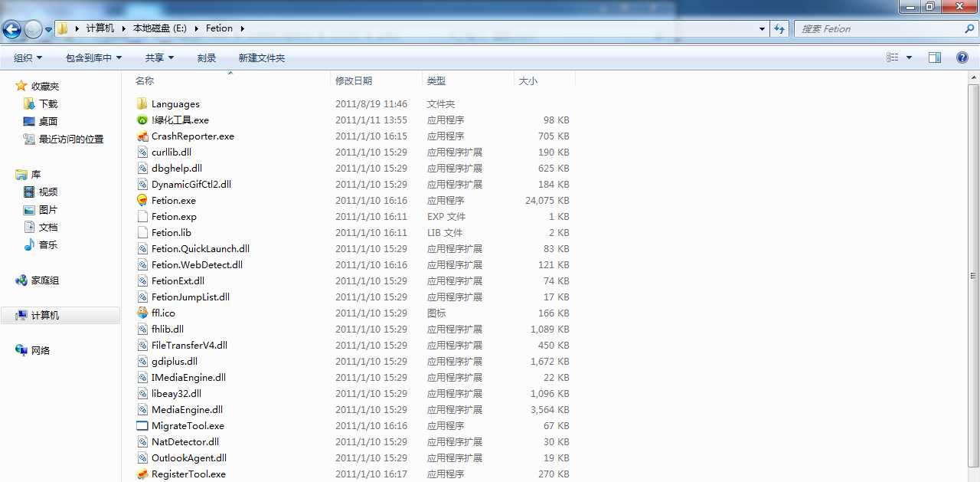
Task: Open the address bar history dropdown
Action: (x=762, y=28)
